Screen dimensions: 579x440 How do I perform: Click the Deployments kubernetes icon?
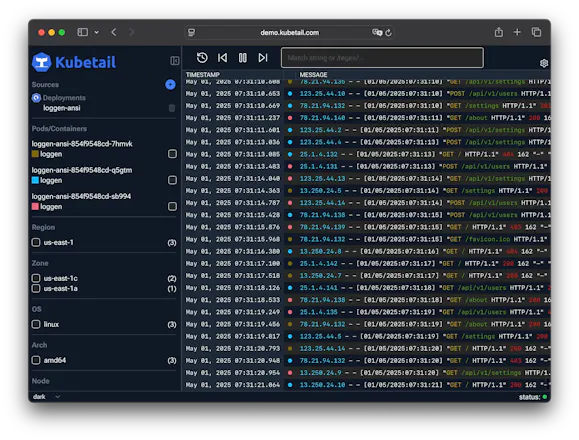(x=36, y=98)
